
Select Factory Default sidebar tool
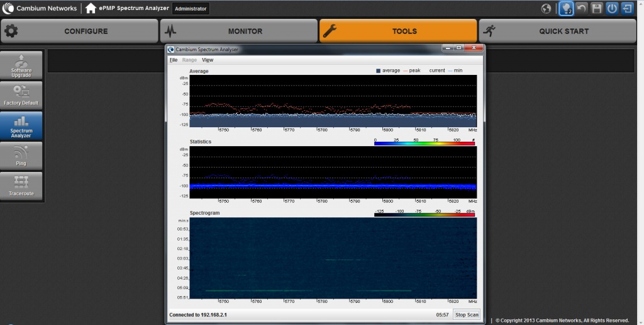(21, 95)
